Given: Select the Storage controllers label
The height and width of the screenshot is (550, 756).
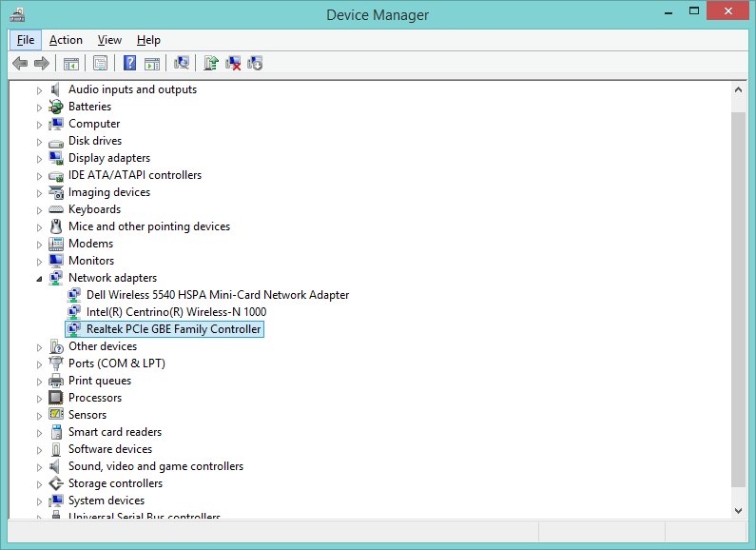Looking at the screenshot, I should pyautogui.click(x=115, y=483).
